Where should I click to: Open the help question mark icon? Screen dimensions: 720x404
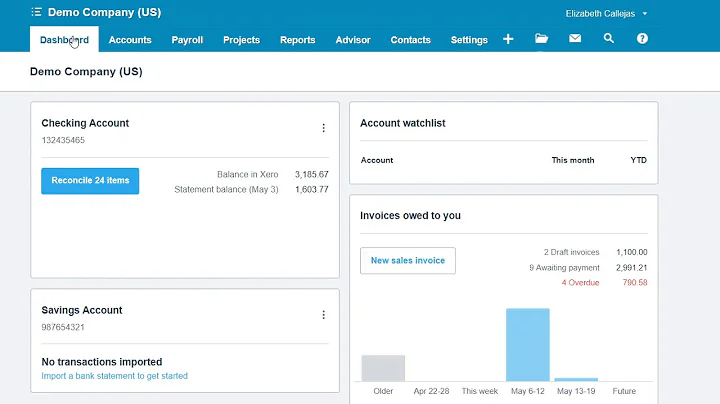[642, 39]
